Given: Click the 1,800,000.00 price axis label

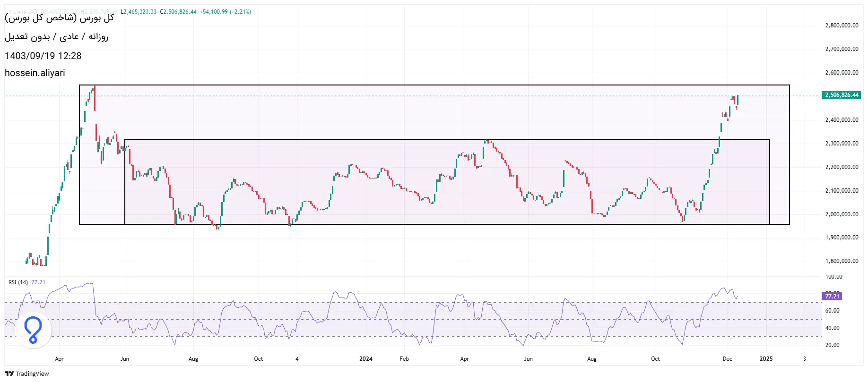Looking at the screenshot, I should tap(842, 261).
